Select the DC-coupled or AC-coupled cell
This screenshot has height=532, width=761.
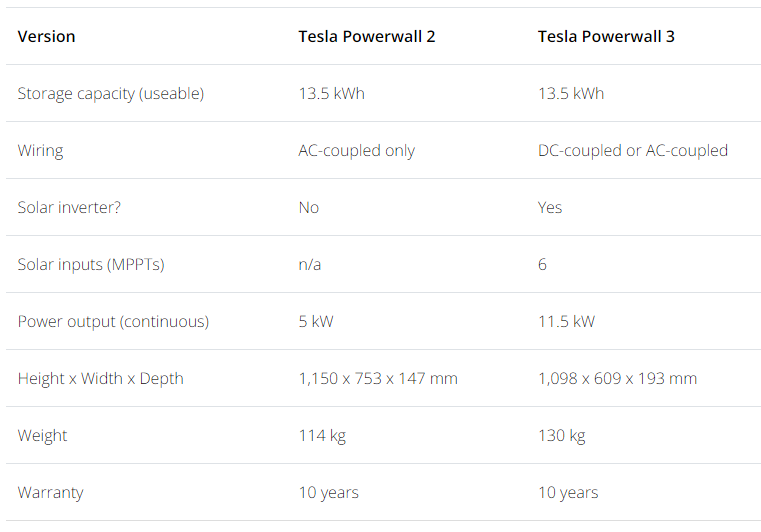coord(632,151)
